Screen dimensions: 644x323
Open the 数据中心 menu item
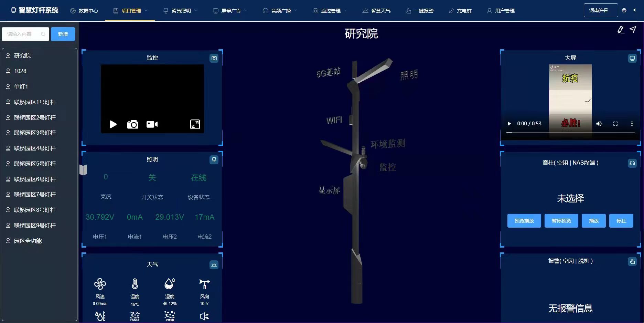tap(84, 11)
